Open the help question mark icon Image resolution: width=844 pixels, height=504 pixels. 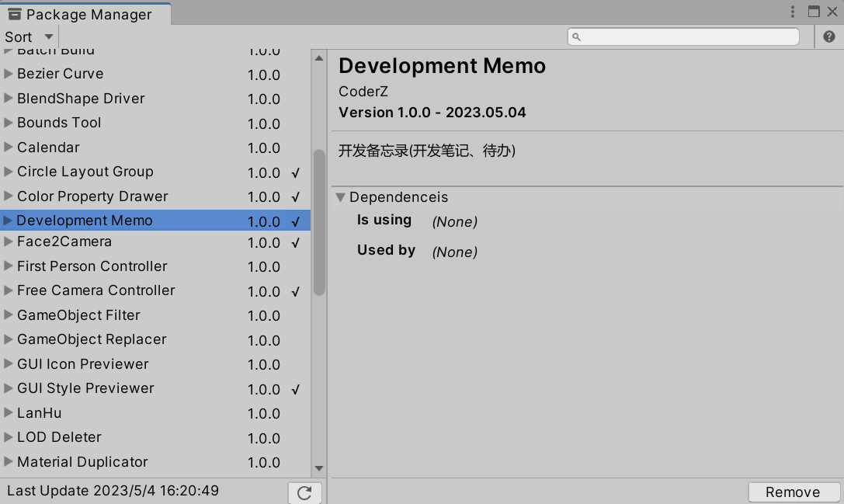829,36
